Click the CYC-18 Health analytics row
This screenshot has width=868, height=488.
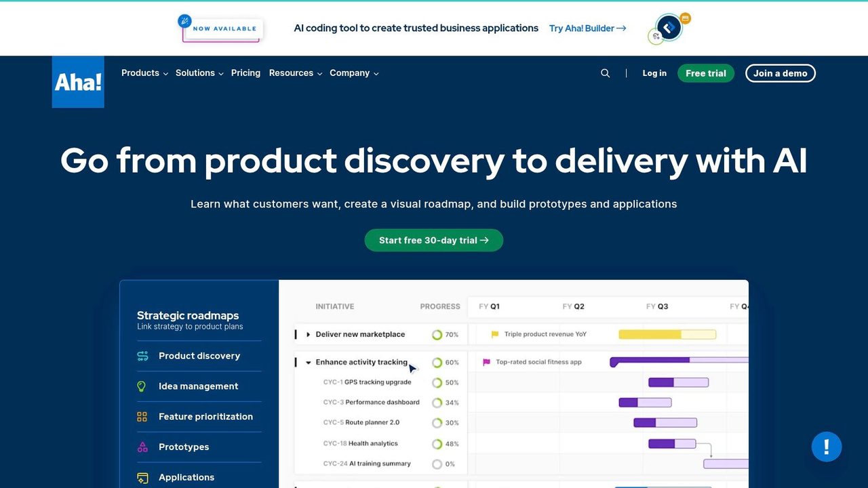(361, 444)
